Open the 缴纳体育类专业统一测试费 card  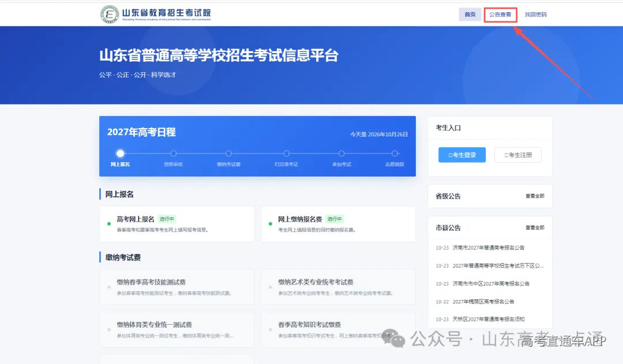point(177,330)
